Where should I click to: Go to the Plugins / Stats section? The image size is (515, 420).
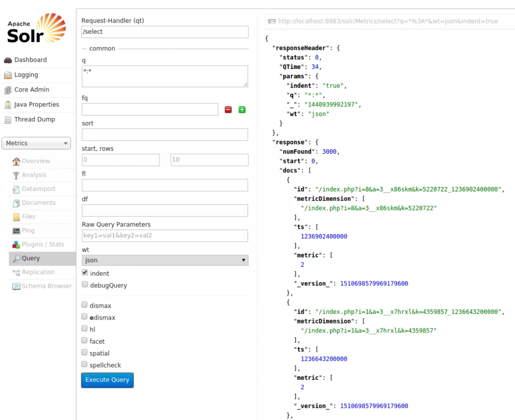coord(43,244)
